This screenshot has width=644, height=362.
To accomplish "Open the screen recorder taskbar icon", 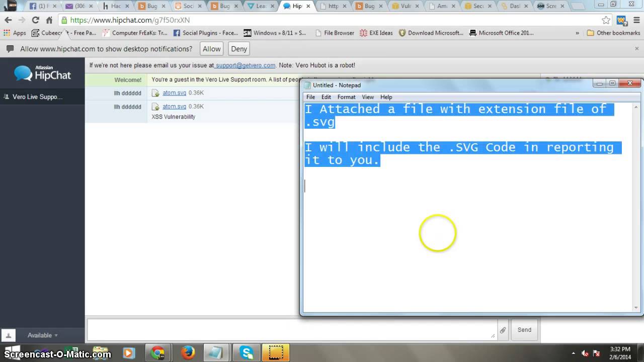I will (x=276, y=353).
